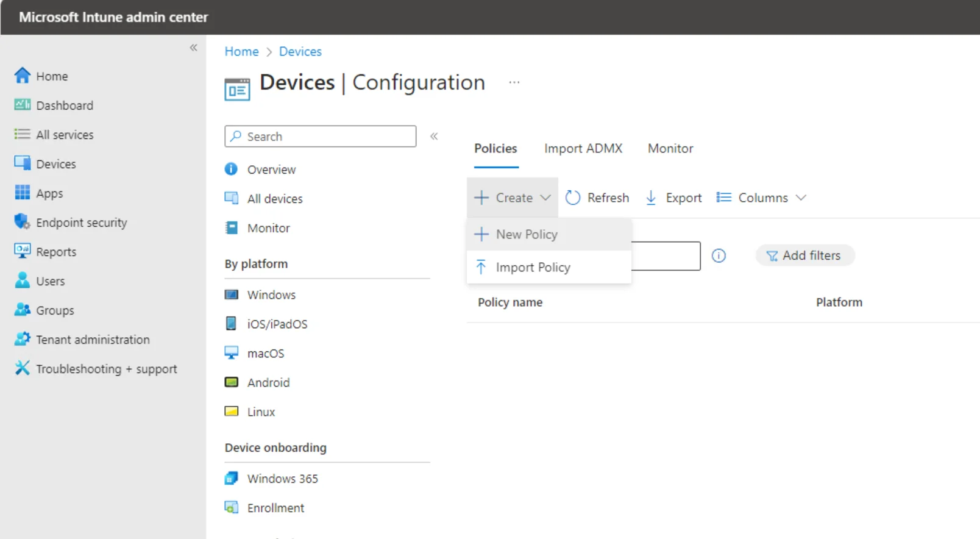
Task: Select New Policy from the Create menu
Action: click(x=549, y=234)
